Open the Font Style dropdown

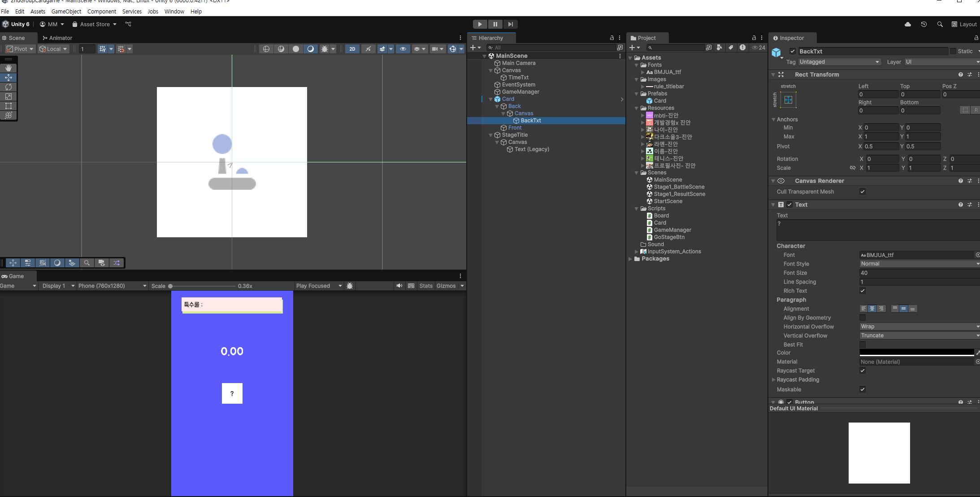point(919,264)
